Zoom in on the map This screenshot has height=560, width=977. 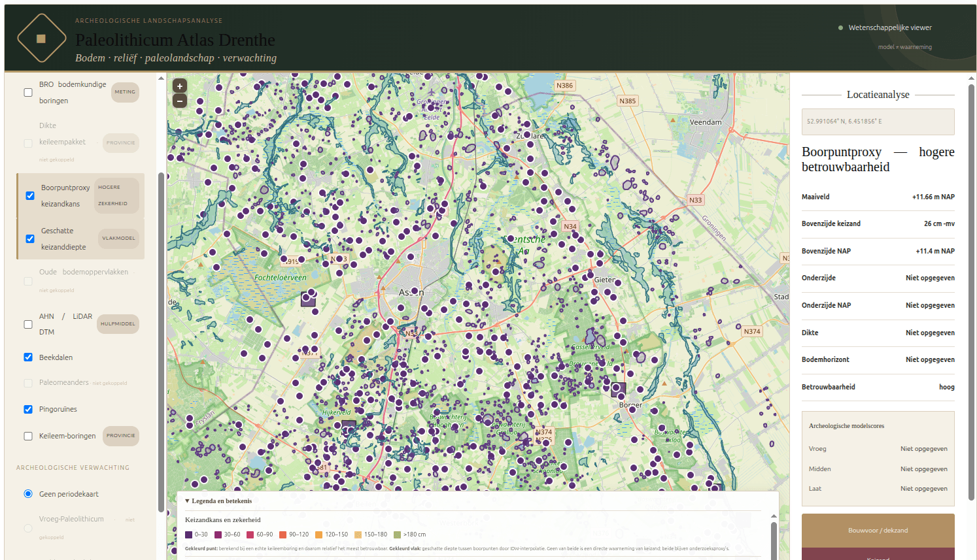click(x=180, y=86)
